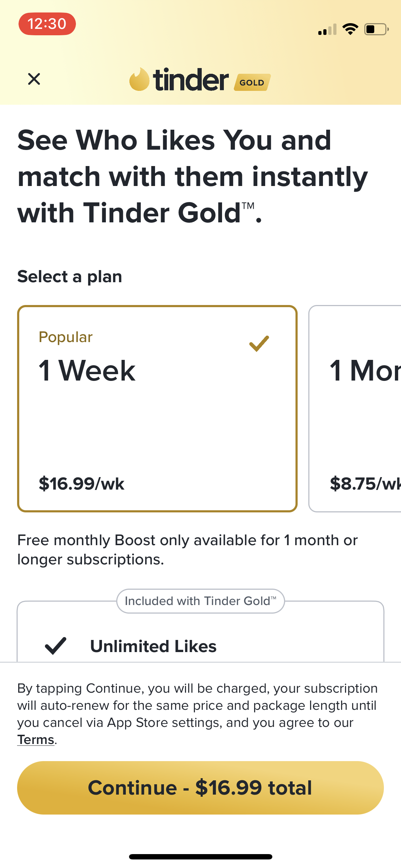Select the 1 Week plan card
The height and width of the screenshot is (868, 401).
pos(157,408)
